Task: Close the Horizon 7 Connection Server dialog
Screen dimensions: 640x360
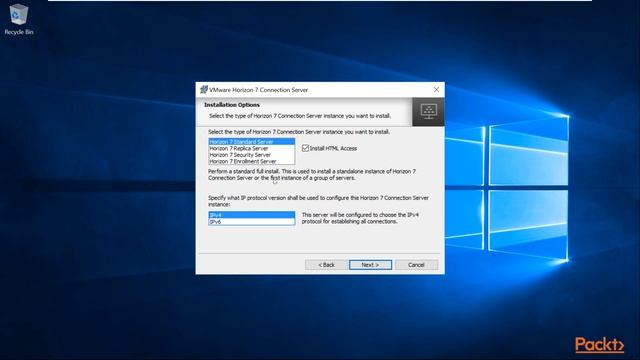Action: pos(436,89)
